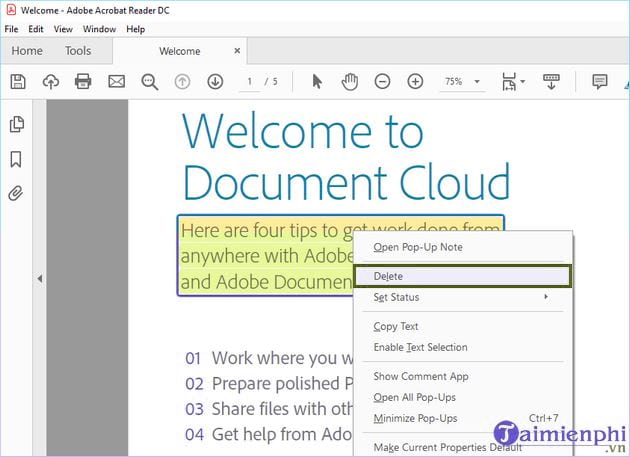Choose Open All Pop-Ups
The width and height of the screenshot is (630, 457).
[x=462, y=397]
